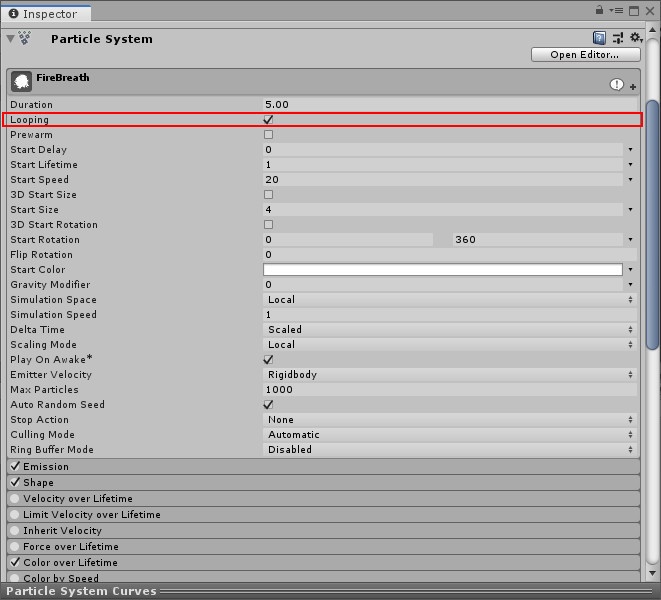Open the Scaling Mode dropdown
The height and width of the screenshot is (600, 661).
pyautogui.click(x=450, y=344)
